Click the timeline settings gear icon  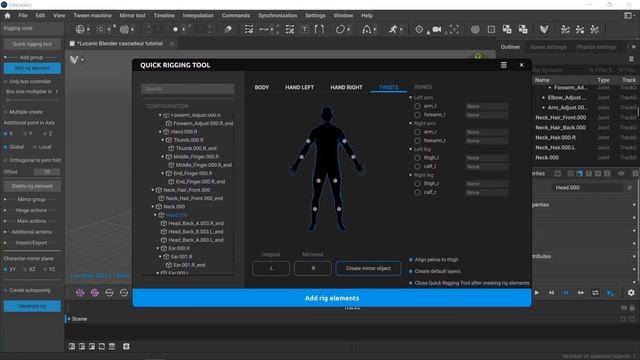[x=631, y=293]
